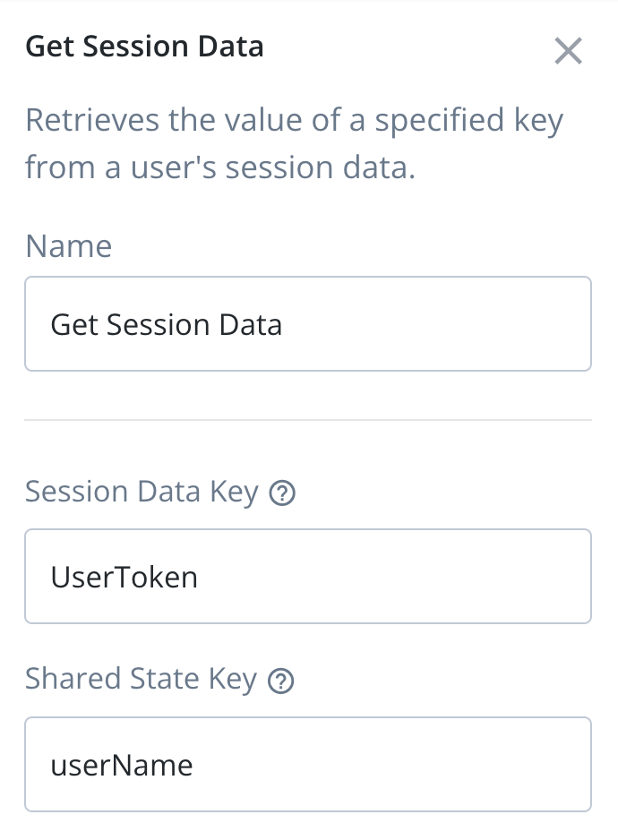Viewport: 618px width, 840px height.
Task: Click the panel description text
Action: 296,142
